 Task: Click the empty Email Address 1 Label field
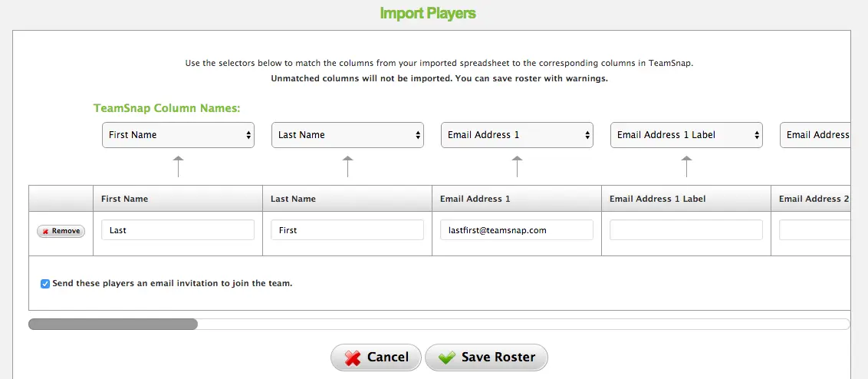click(x=686, y=230)
